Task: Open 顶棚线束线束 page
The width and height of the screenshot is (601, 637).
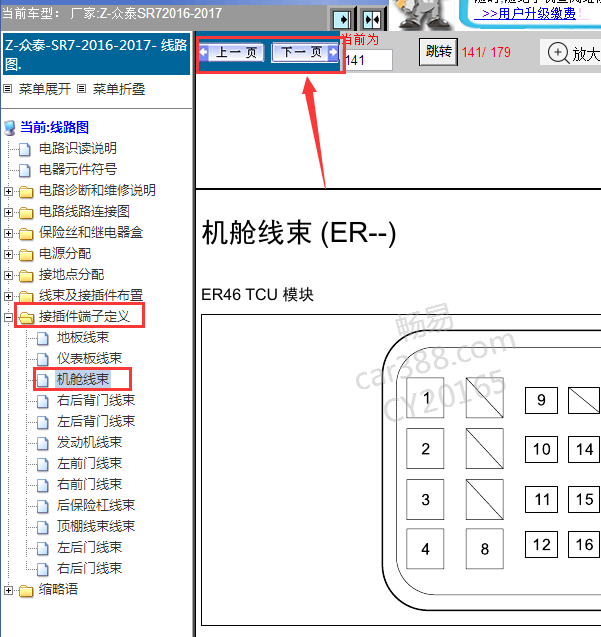Action: pos(96,526)
